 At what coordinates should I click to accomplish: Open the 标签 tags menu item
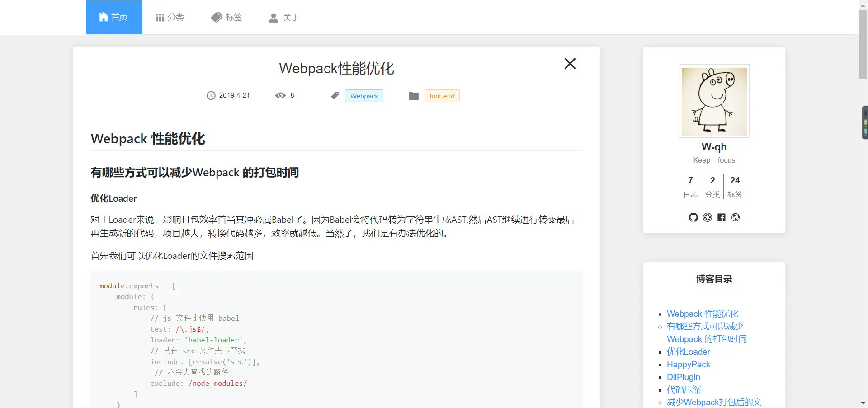click(x=227, y=17)
